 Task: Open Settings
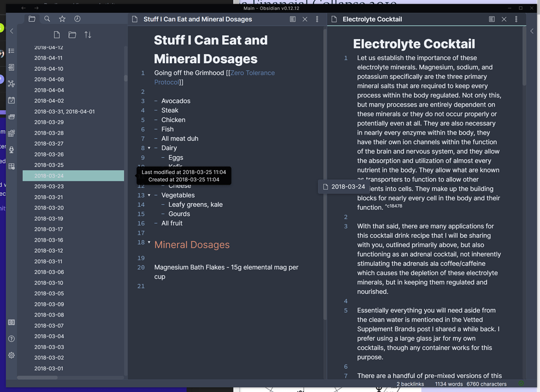click(11, 355)
